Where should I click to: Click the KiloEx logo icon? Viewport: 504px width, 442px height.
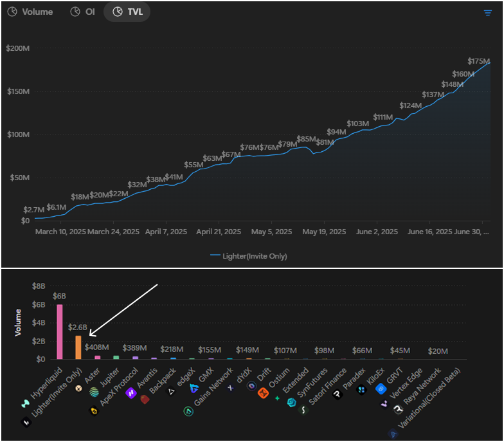pos(361,390)
